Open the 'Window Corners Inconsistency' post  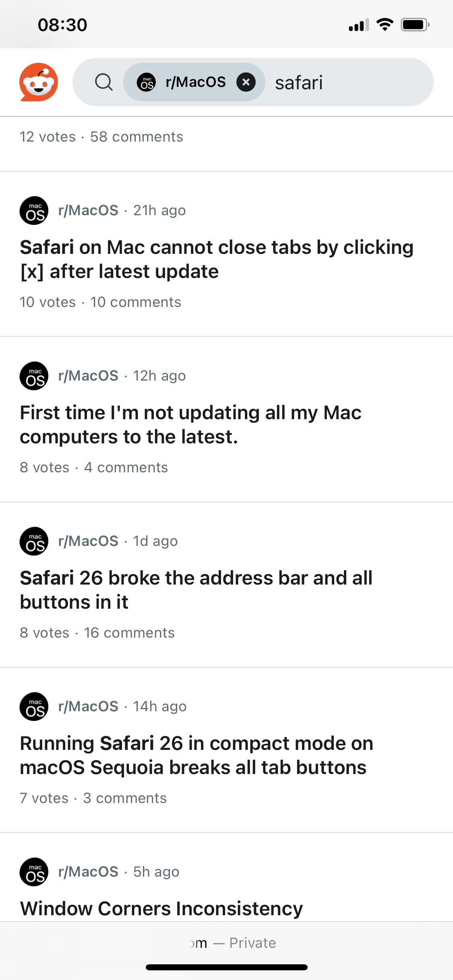coord(161,908)
